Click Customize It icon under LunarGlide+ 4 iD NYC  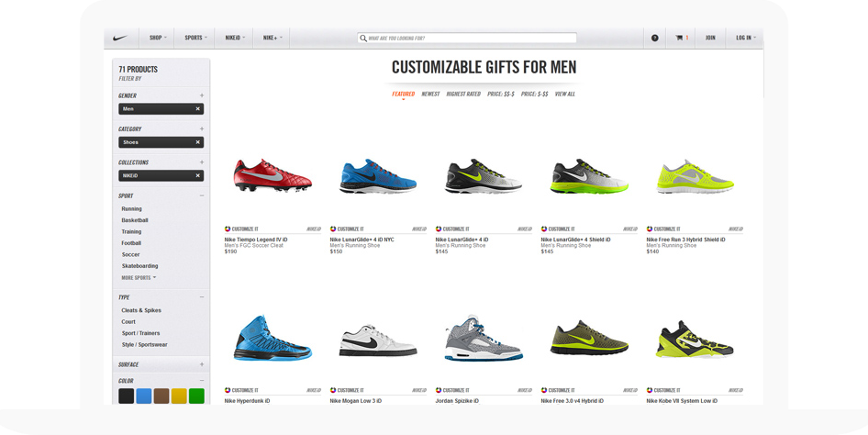(333, 229)
